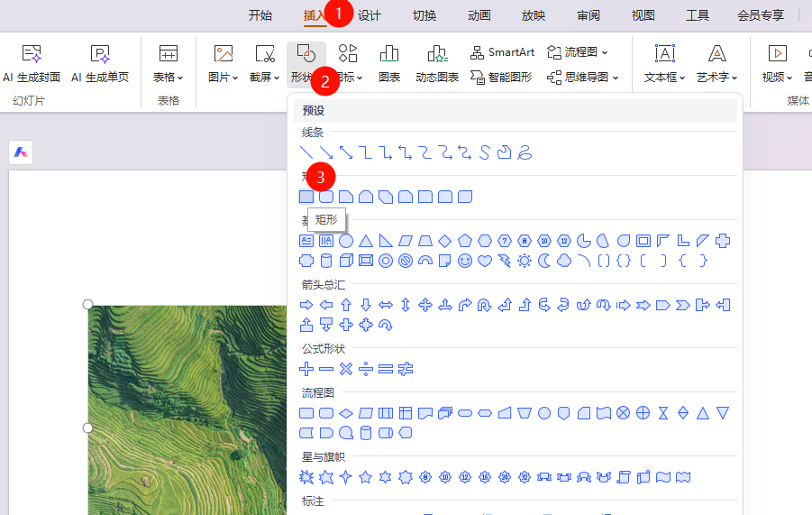Image resolution: width=812 pixels, height=515 pixels.
Task: Select the double arrow line shape
Action: (x=346, y=152)
